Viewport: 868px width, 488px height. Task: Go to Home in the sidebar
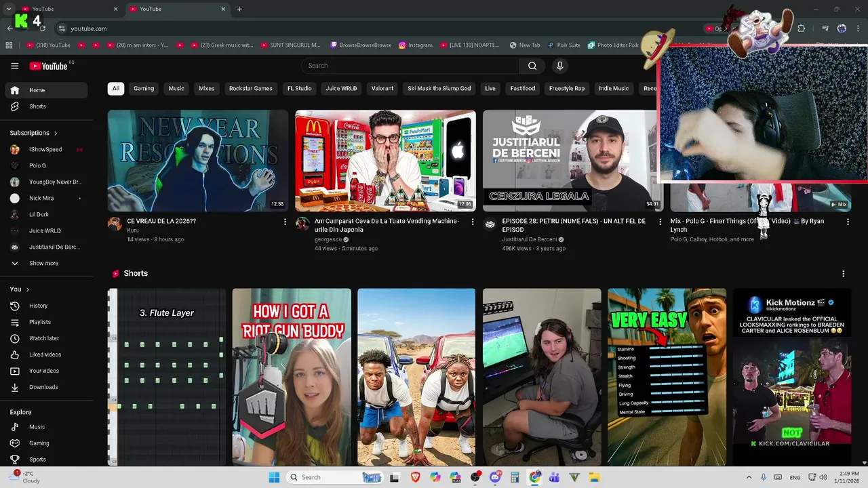pos(46,90)
